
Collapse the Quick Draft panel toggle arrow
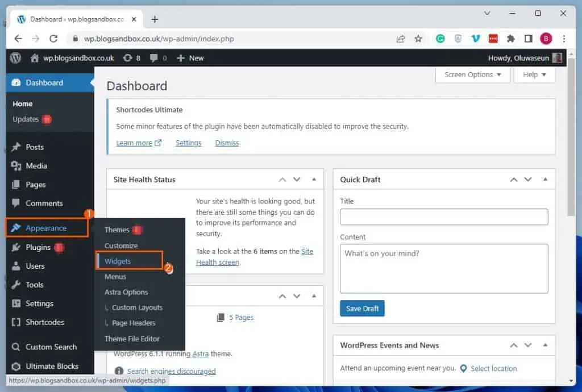pyautogui.click(x=546, y=180)
